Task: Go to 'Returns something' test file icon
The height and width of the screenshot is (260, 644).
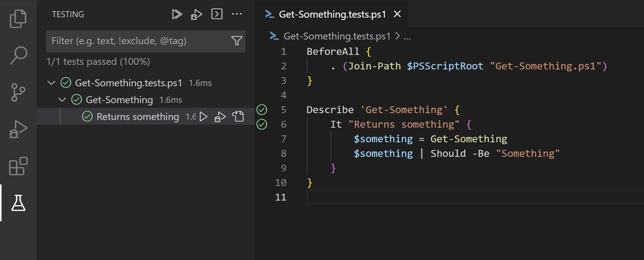Action: coord(238,117)
